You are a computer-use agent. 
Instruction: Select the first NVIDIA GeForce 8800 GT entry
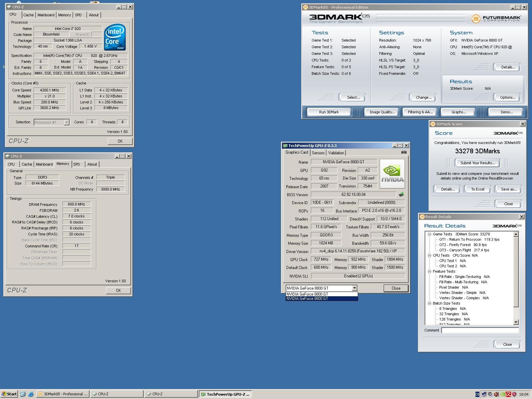click(x=322, y=294)
